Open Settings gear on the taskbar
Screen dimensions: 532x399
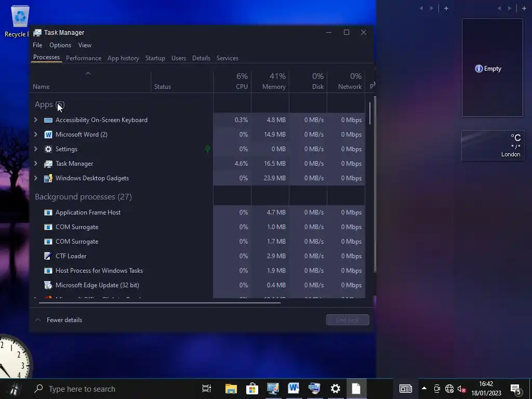pos(335,389)
